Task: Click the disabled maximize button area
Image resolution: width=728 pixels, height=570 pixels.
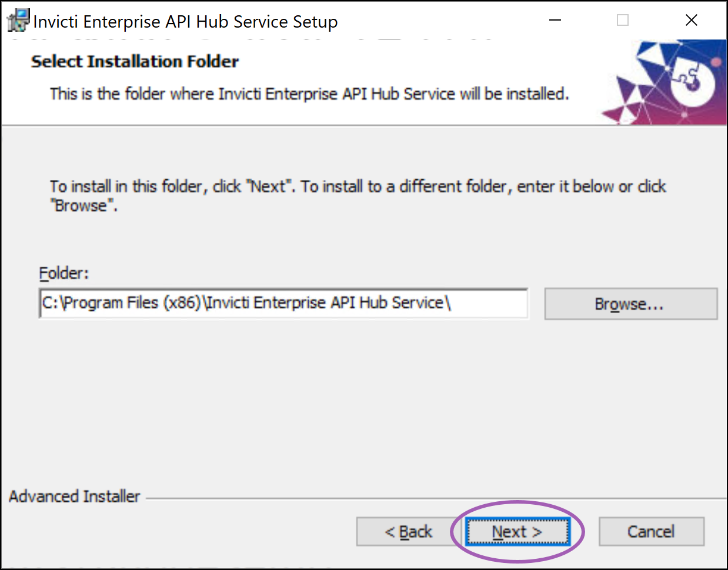Action: tap(622, 19)
